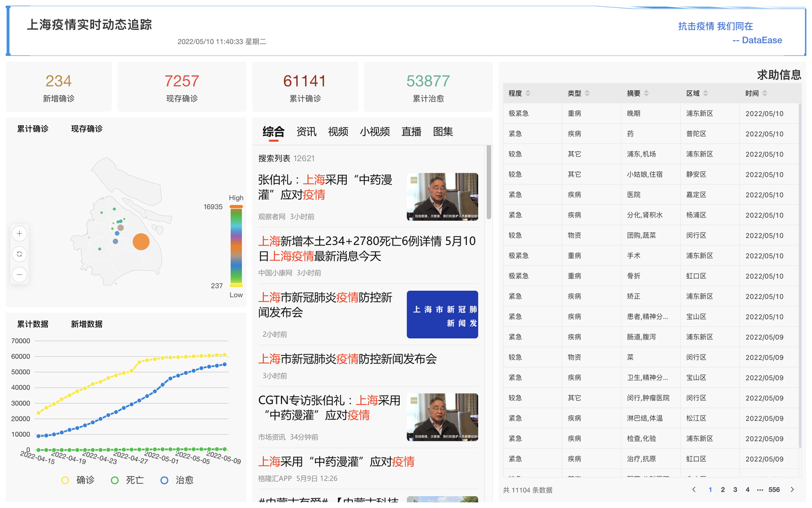Viewport: 812px width, 508px height.
Task: Open CGTN专访张伯礼 article link
Action: coord(329,408)
